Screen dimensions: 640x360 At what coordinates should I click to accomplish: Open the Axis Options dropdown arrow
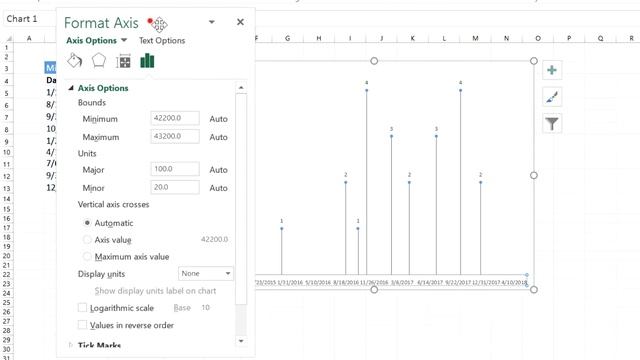click(x=124, y=40)
